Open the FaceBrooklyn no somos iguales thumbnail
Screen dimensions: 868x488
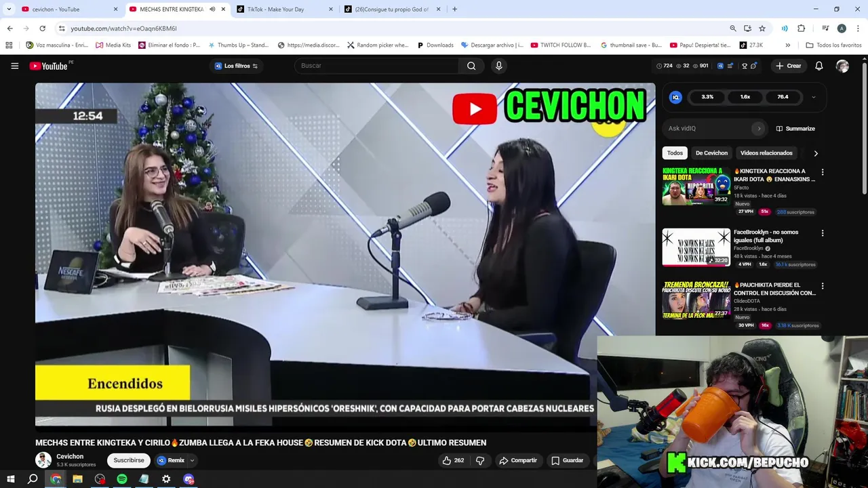(x=696, y=247)
